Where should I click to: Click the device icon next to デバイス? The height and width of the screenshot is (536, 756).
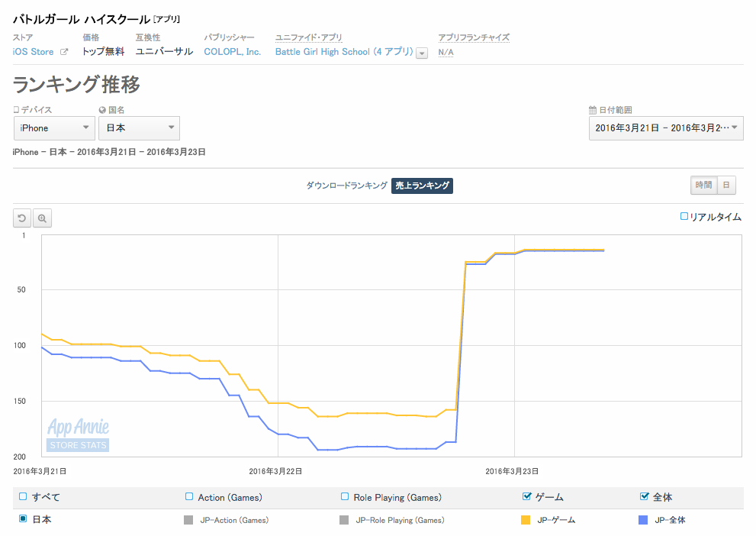tap(16, 110)
